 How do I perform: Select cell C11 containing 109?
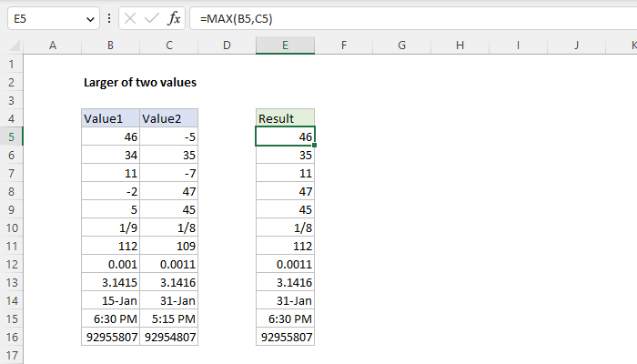[x=169, y=247]
